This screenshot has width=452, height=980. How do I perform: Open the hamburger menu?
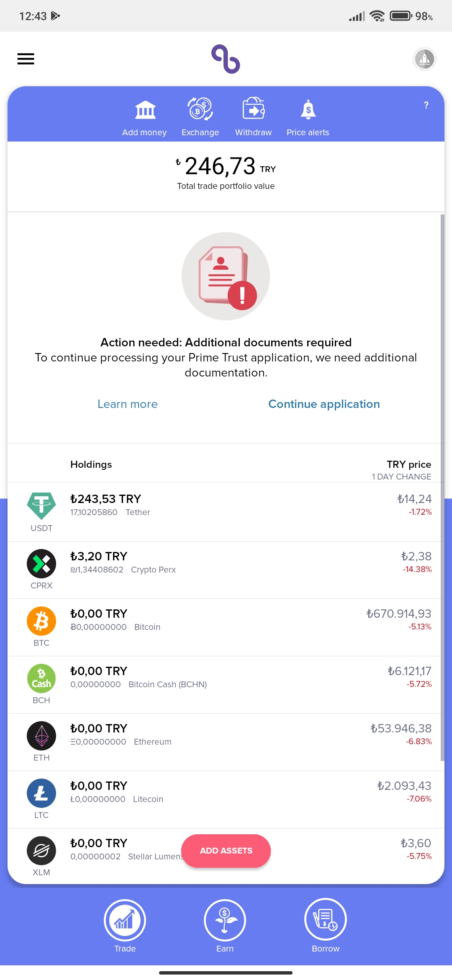(26, 59)
